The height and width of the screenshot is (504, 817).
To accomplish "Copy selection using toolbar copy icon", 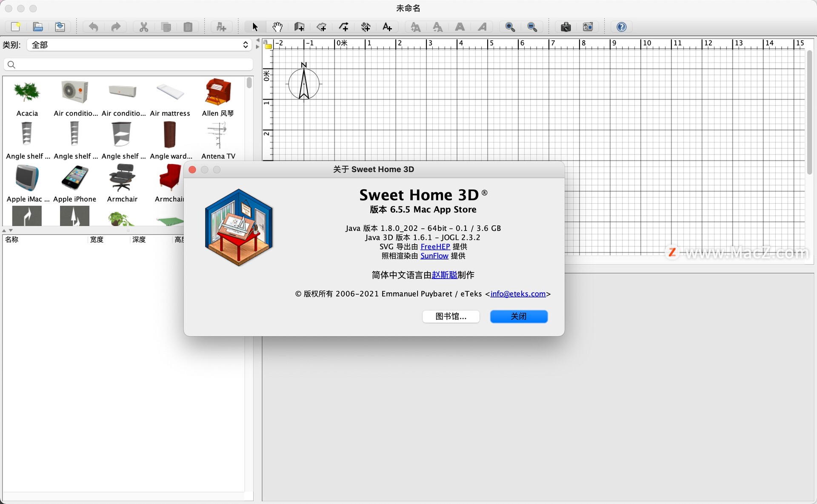I will [166, 27].
